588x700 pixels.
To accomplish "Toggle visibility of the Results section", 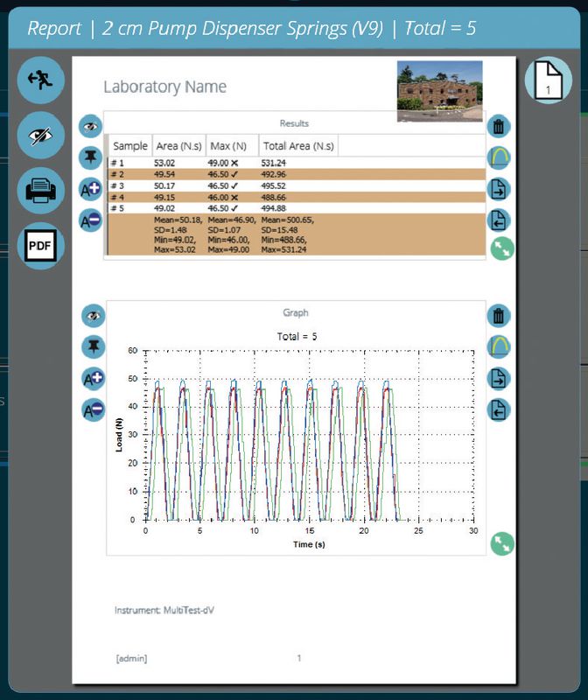I will (x=92, y=127).
